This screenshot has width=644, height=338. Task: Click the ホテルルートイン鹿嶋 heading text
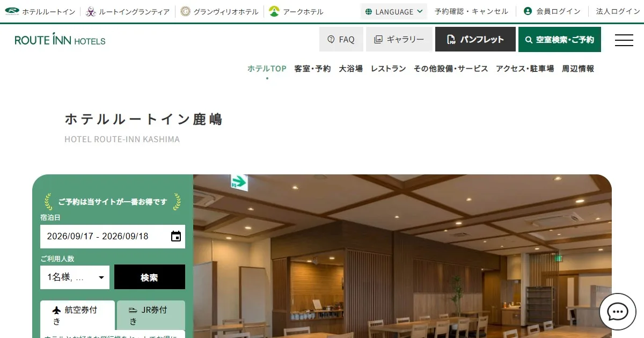pyautogui.click(x=143, y=119)
